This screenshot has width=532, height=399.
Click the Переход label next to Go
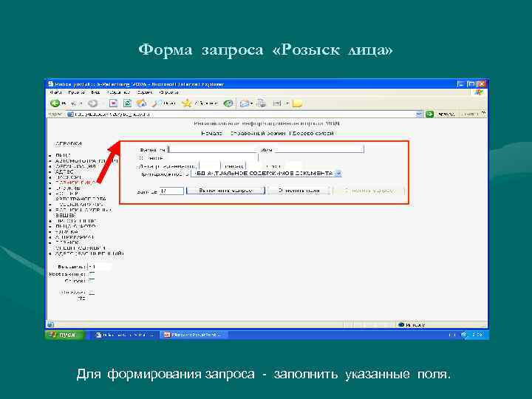click(446, 115)
